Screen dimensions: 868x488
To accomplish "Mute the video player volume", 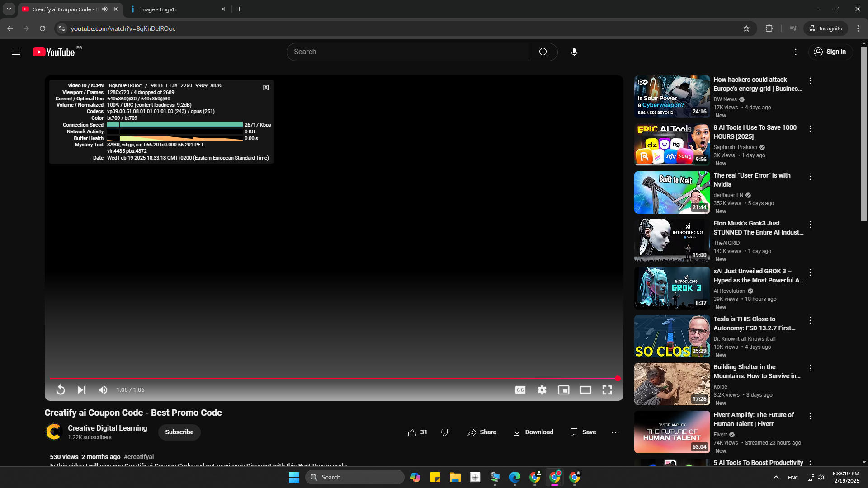I will [x=103, y=390].
